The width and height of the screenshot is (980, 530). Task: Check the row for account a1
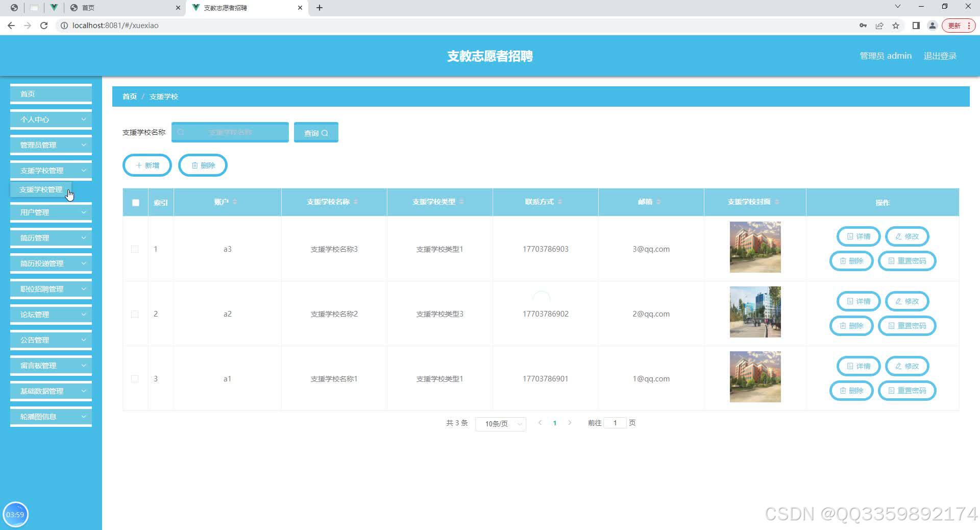coord(135,379)
